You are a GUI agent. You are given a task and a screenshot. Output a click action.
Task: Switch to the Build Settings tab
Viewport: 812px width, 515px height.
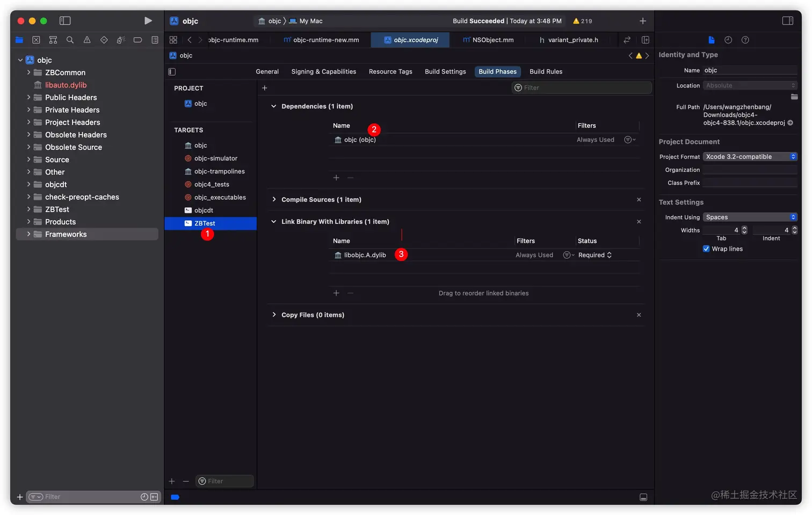click(445, 71)
